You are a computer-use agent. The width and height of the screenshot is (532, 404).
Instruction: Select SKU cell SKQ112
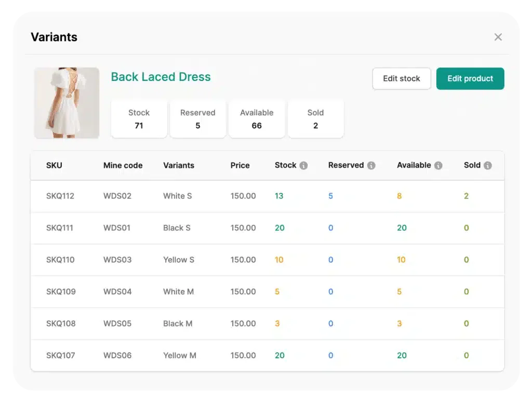60,196
